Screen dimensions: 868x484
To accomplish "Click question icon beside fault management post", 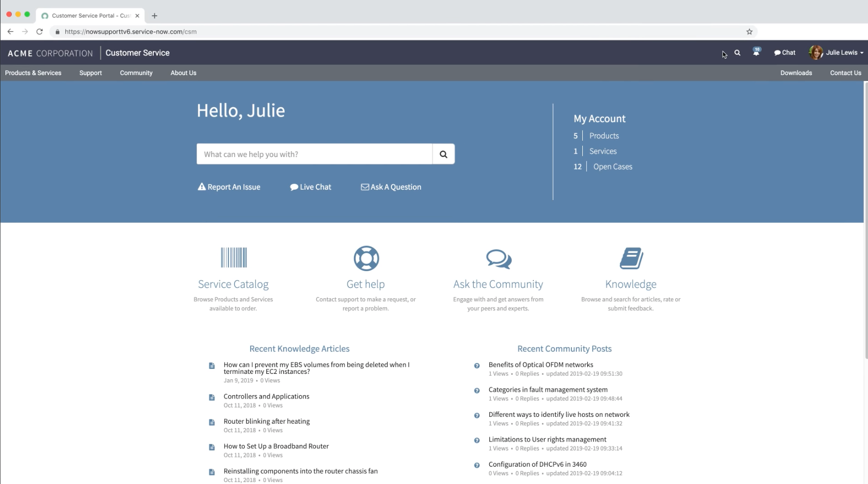I will point(477,391).
